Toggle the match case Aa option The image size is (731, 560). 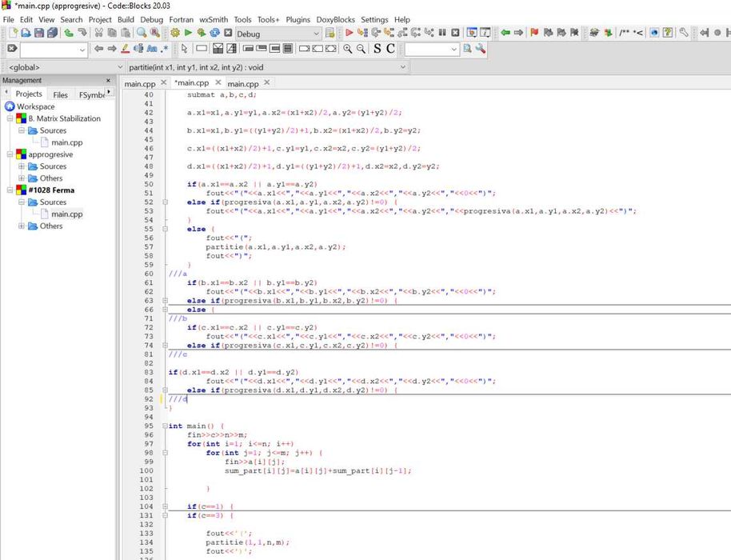(x=152, y=50)
